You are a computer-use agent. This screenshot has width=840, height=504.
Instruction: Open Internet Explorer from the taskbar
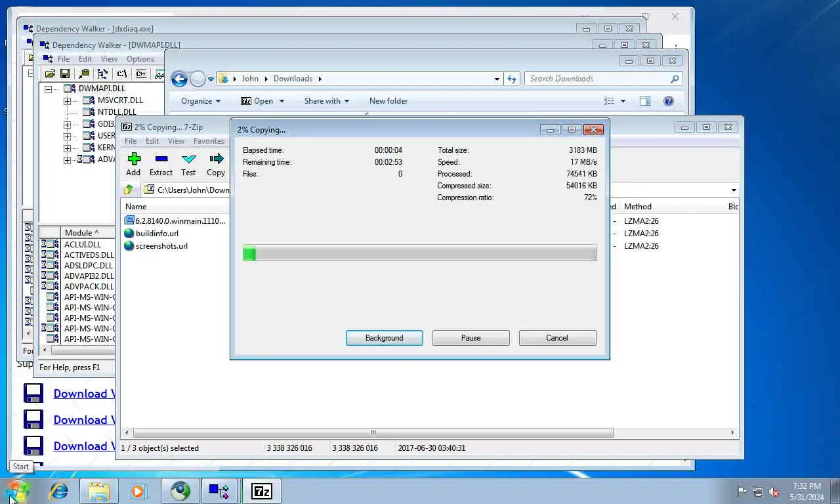click(x=59, y=491)
